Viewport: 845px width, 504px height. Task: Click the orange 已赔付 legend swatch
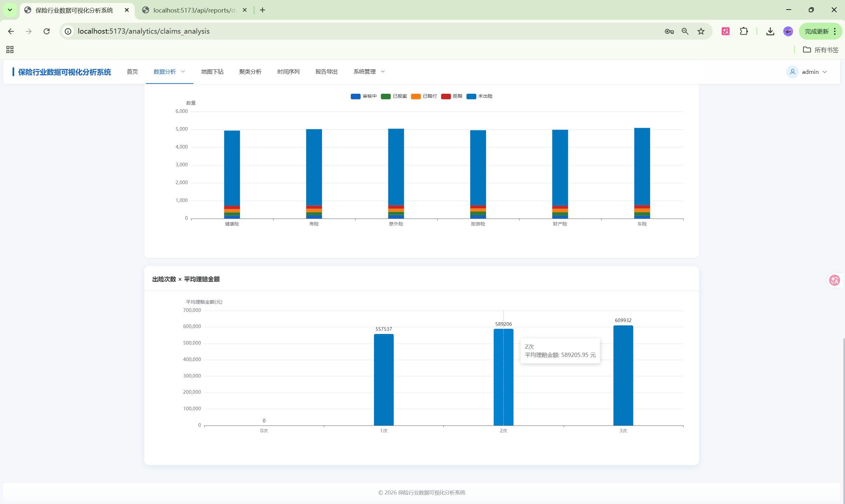[415, 96]
